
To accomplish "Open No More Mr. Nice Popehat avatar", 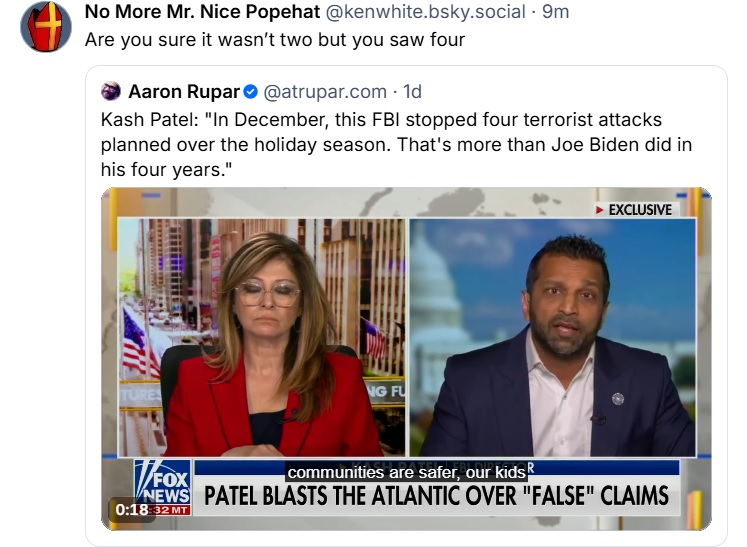I will coord(46,27).
